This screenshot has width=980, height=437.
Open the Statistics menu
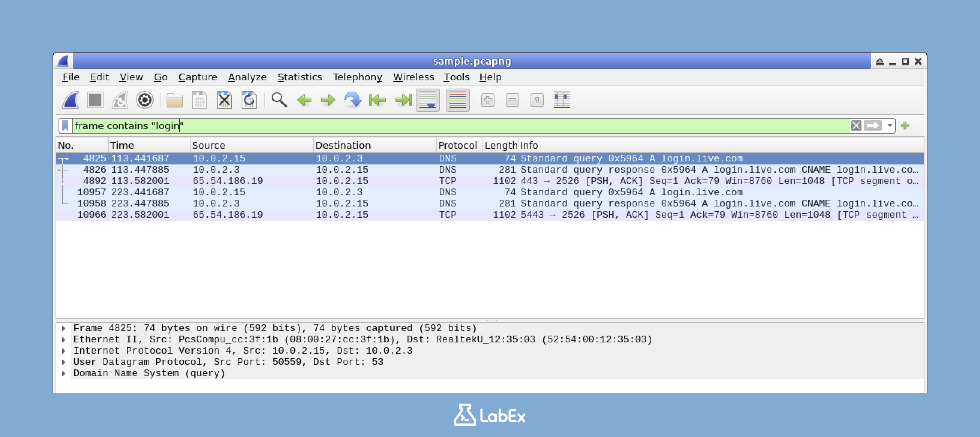300,77
